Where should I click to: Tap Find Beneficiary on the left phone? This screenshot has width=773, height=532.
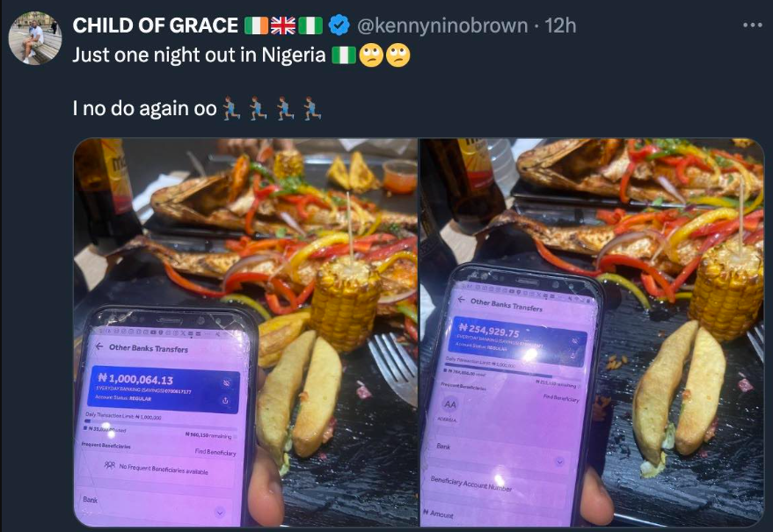click(215, 452)
